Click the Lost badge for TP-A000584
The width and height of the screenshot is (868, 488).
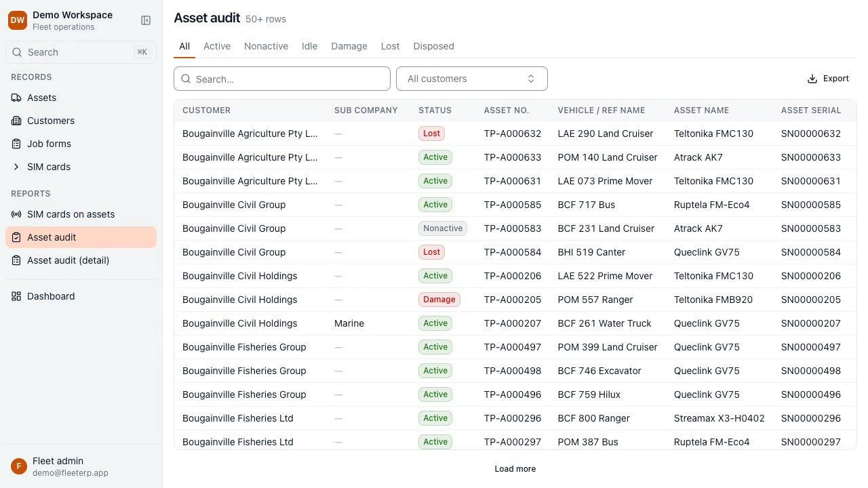(431, 252)
